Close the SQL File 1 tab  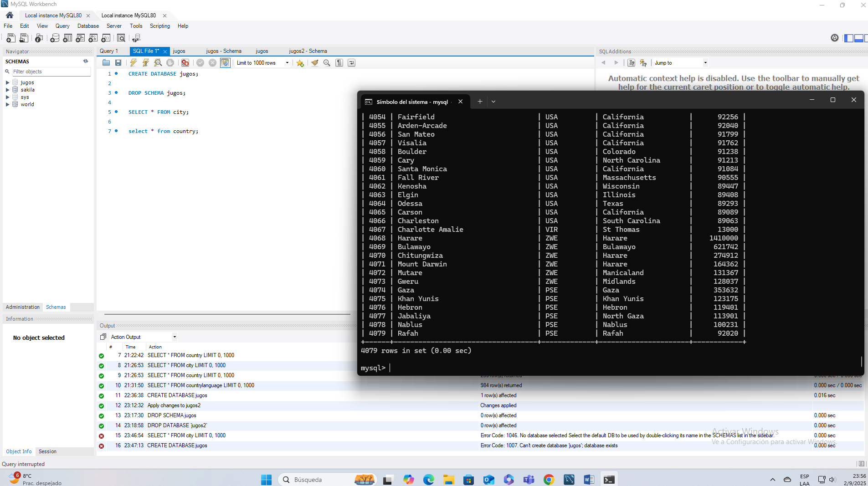165,51
